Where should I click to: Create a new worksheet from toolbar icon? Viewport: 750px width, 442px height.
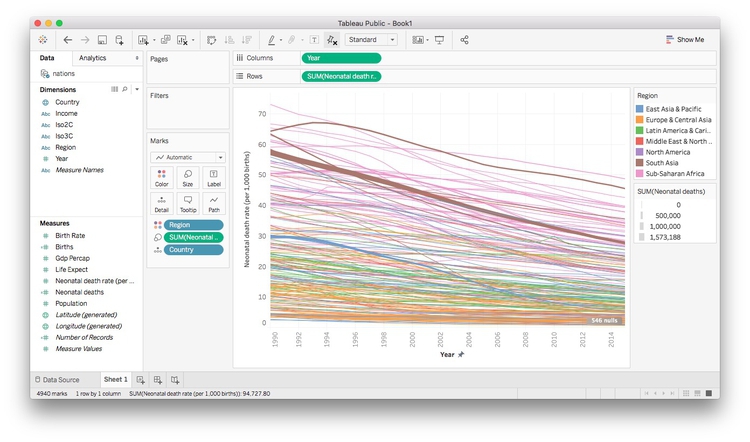tap(143, 40)
